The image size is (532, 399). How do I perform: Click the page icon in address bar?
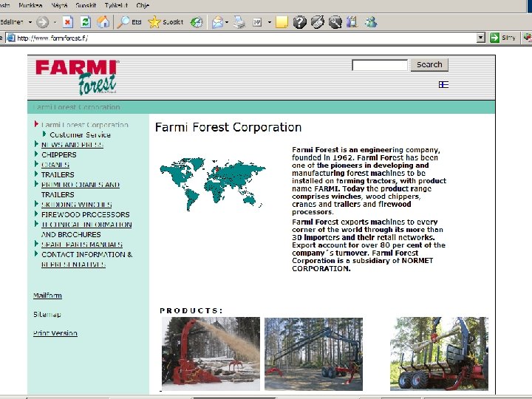coord(11,38)
